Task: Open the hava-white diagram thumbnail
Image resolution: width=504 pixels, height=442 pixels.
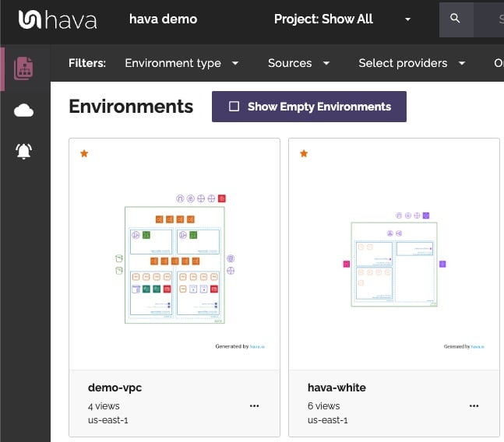Action: point(394,265)
